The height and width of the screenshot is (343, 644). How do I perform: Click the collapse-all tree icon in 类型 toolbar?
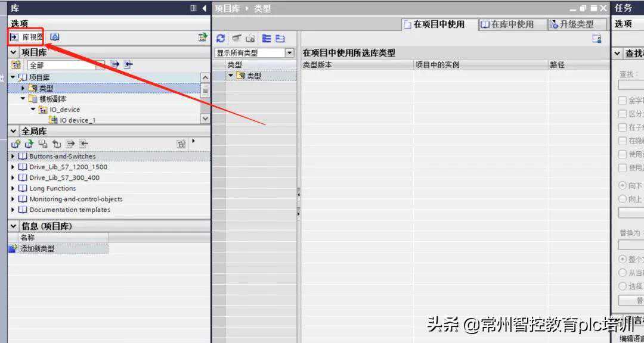280,38
